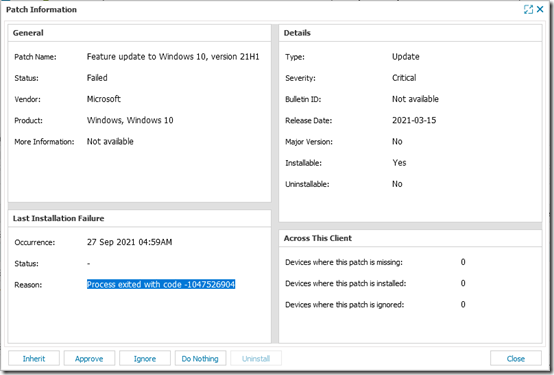This screenshot has height=375, width=554.
Task: Click the dash status value under Last Installation Failure
Action: pos(89,264)
